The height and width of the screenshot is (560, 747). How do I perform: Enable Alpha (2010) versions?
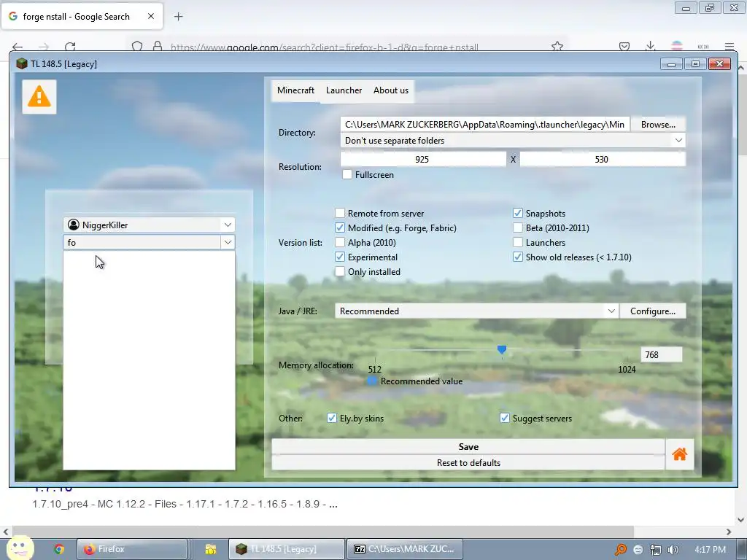[x=340, y=242]
